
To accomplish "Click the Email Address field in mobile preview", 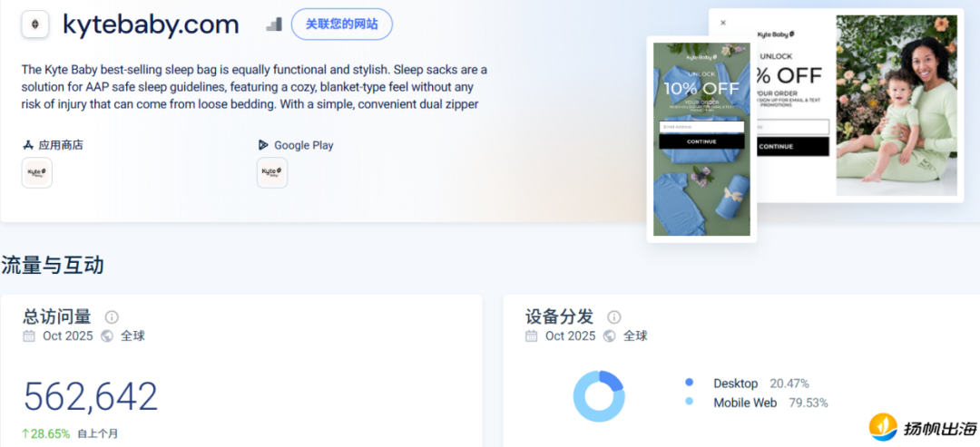I will [x=701, y=127].
